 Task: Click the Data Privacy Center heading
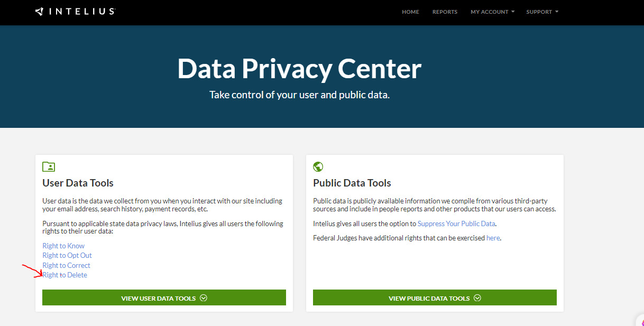(x=299, y=68)
